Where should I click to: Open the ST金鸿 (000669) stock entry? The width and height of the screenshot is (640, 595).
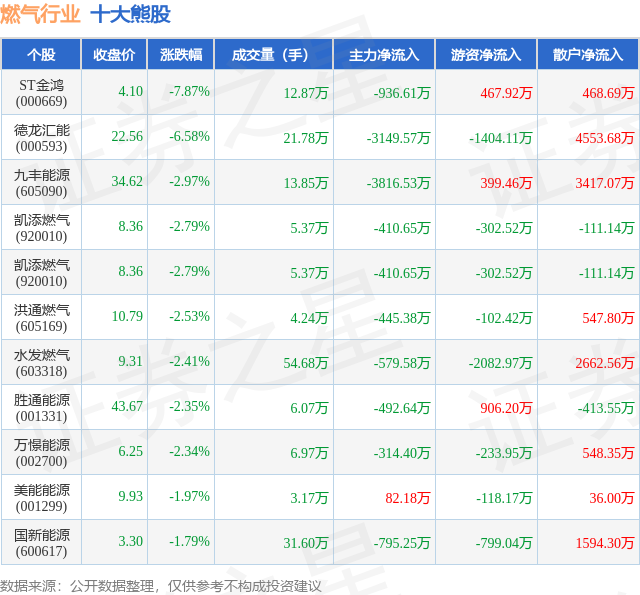pyautogui.click(x=41, y=93)
